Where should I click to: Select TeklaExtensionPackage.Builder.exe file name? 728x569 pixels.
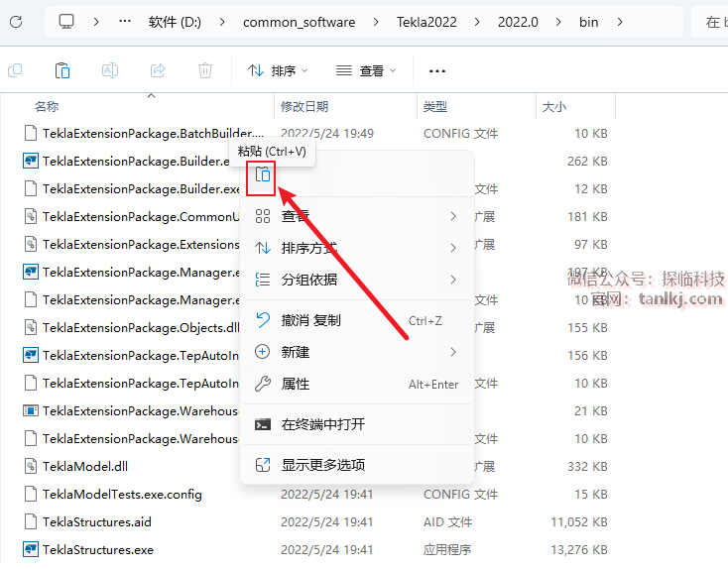tap(141, 189)
